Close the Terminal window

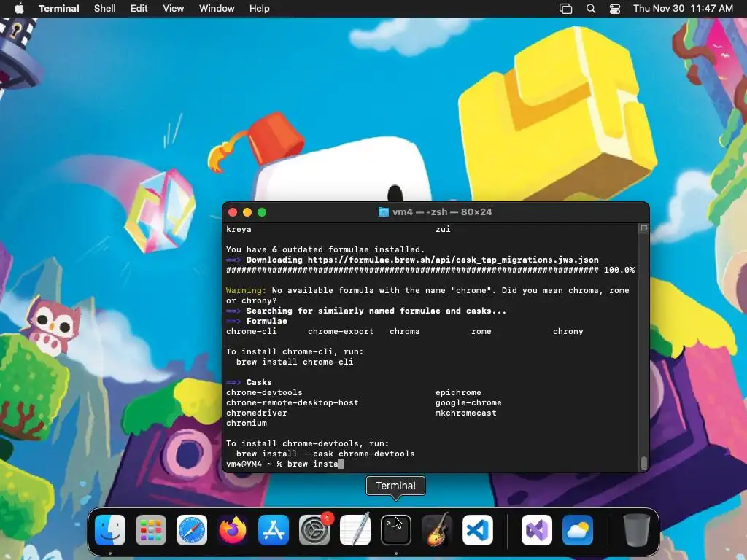pyautogui.click(x=233, y=212)
